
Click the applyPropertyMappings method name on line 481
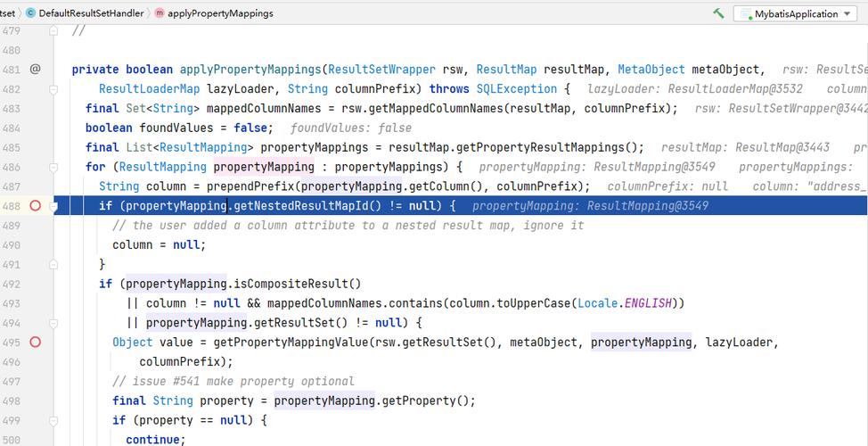point(250,70)
